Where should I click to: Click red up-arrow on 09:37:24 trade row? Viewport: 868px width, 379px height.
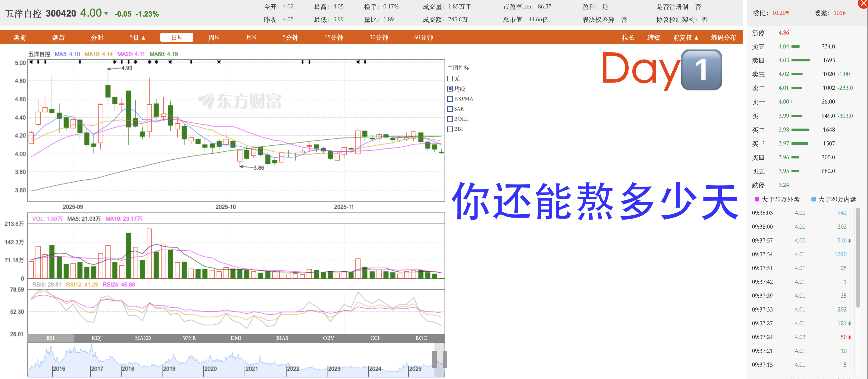[x=849, y=337]
